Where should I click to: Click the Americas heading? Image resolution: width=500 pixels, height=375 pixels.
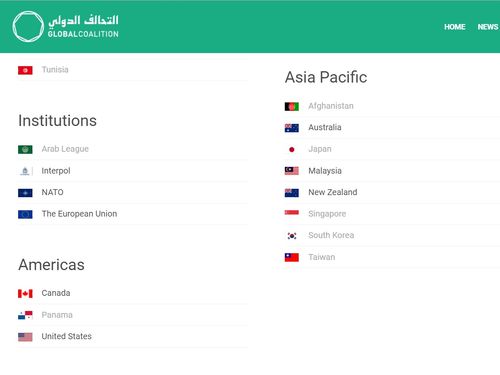51,265
